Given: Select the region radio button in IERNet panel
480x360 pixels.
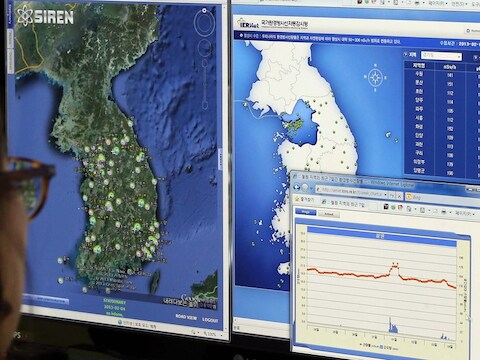Looking at the screenshot, I should point(405,54).
